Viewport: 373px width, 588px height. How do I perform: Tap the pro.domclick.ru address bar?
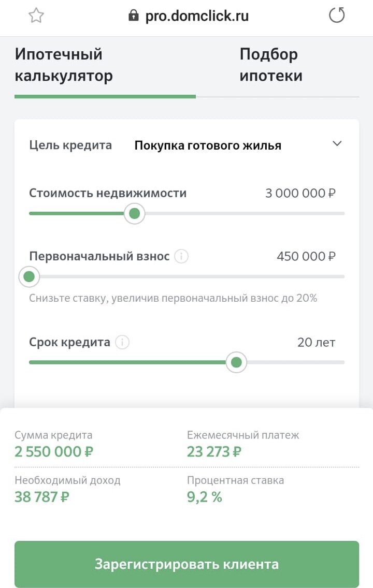tap(197, 16)
